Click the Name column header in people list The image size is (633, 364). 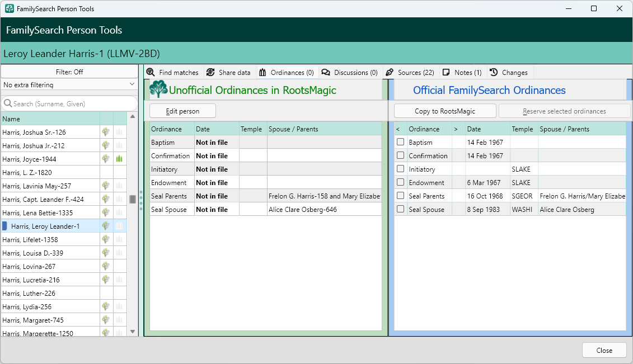50,119
